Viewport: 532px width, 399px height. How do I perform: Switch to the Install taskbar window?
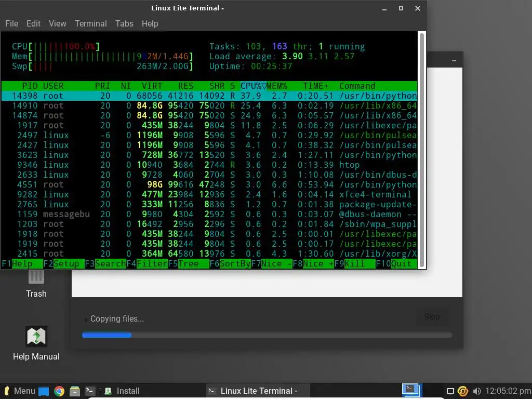pyautogui.click(x=122, y=391)
